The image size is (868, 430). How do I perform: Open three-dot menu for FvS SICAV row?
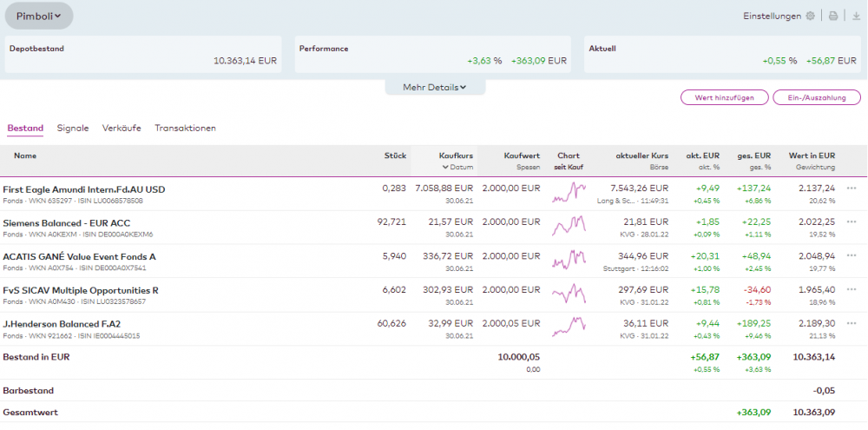coord(852,290)
